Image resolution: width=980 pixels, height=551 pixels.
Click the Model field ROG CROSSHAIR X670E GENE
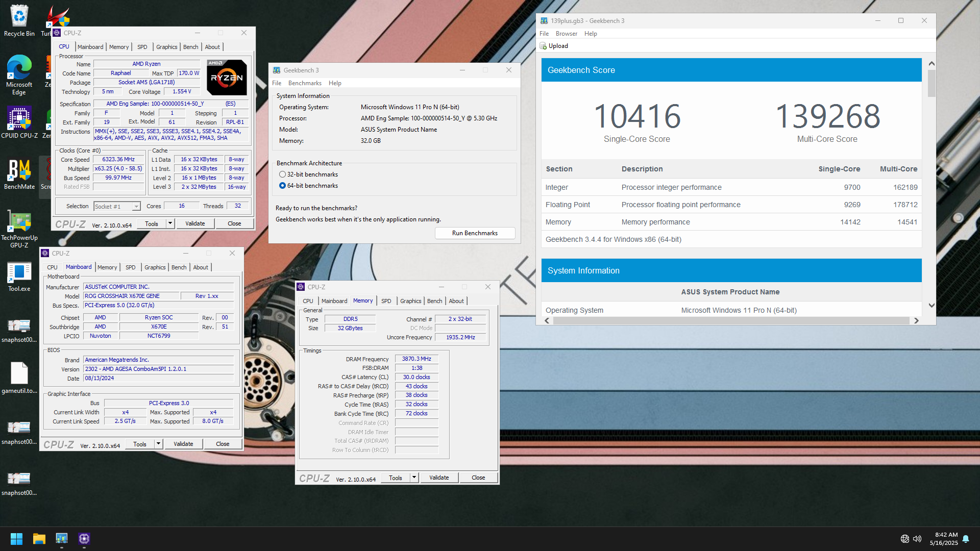tap(132, 296)
